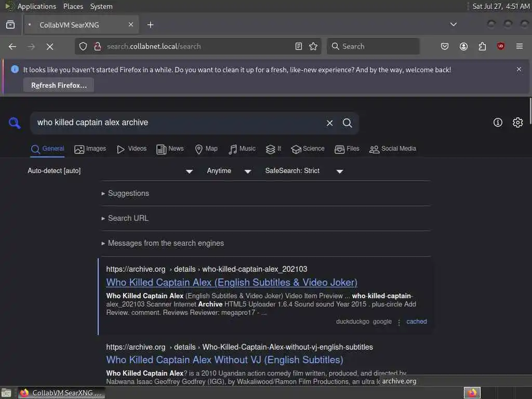Switch to the Map category
Screen dimensions: 532x399
[x=206, y=149]
